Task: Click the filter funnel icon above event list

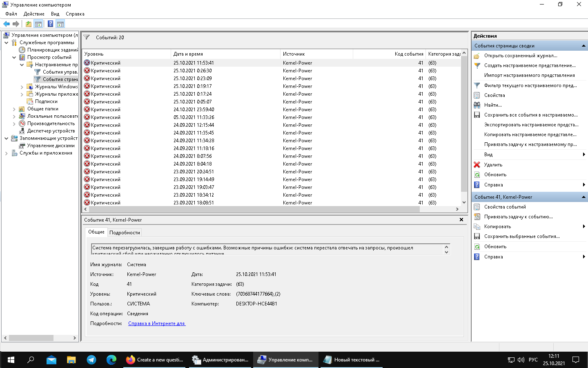Action: [87, 38]
